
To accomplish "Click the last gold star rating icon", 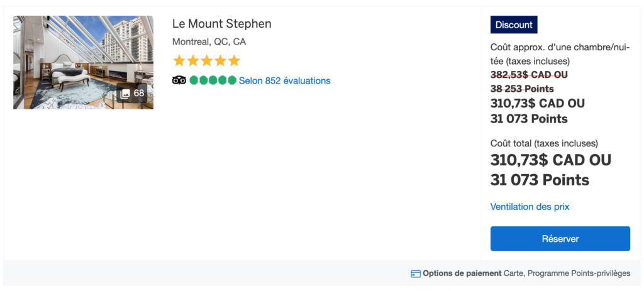I will pyautogui.click(x=234, y=61).
